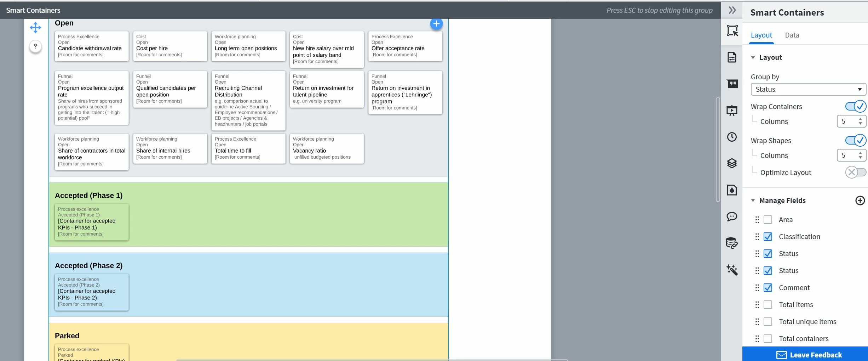Image resolution: width=868 pixels, height=361 pixels.
Task: Select the Return on investment for talent pipeline card
Action: 327,89
